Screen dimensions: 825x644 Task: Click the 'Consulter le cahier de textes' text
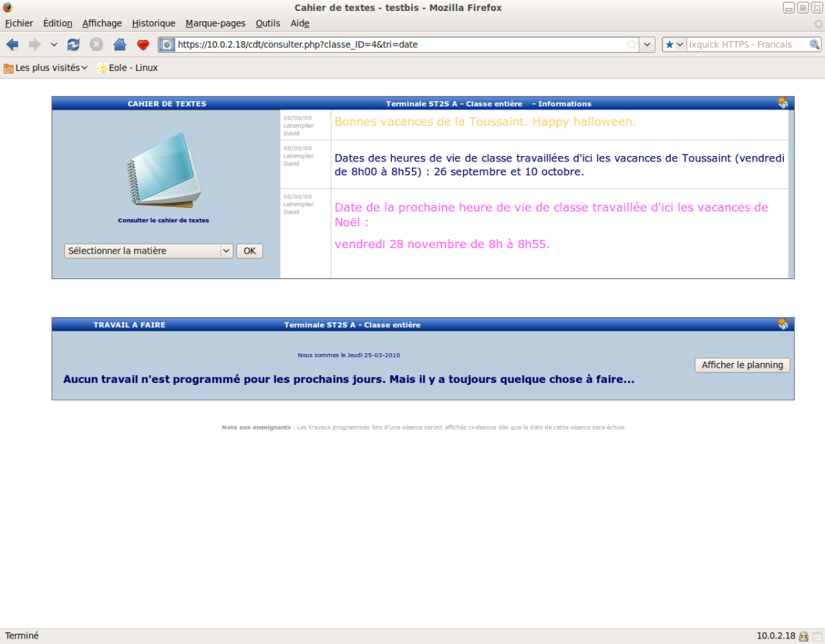click(x=164, y=221)
